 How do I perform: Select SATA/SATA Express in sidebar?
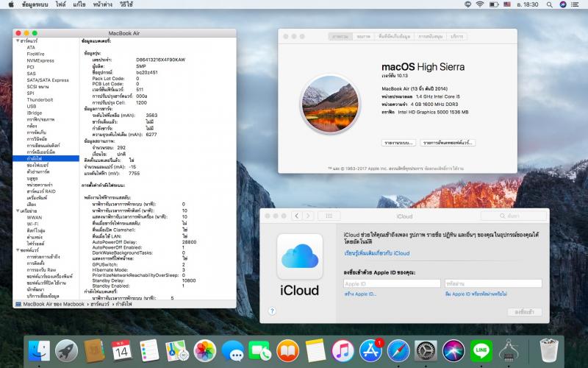click(48, 80)
